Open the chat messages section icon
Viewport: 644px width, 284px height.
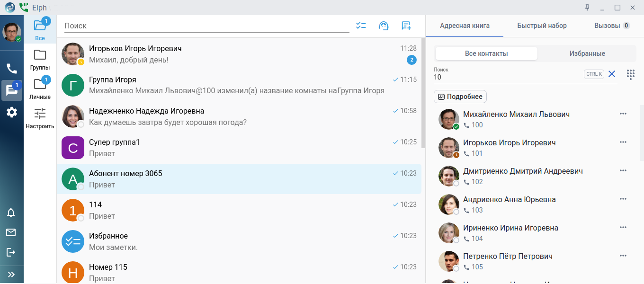point(11,90)
